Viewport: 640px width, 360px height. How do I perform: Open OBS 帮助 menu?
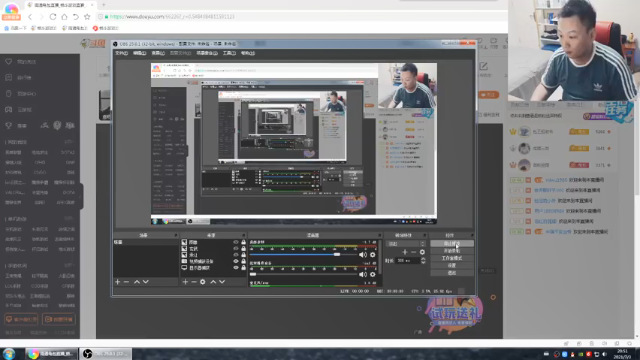click(x=248, y=53)
